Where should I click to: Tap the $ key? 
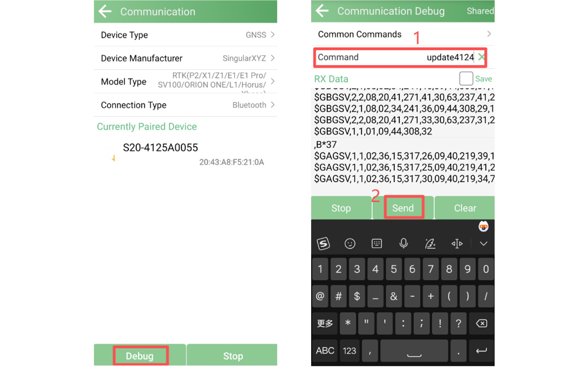pos(357,296)
